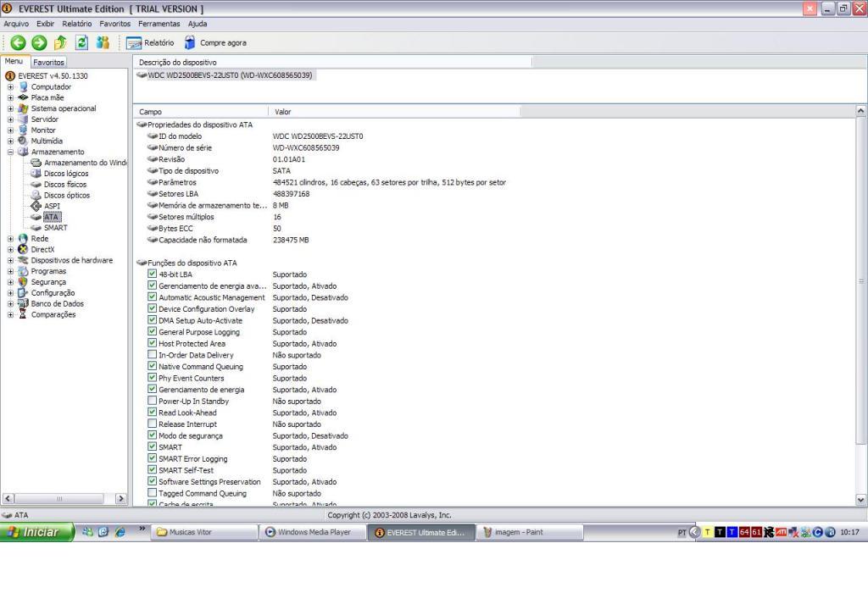Viewport: 868px width, 593px height.
Task: Expand the Rede tree node
Action: coord(10,238)
